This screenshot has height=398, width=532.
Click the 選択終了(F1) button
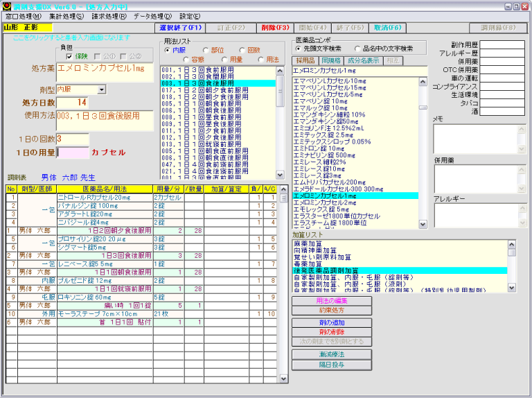[x=180, y=28]
